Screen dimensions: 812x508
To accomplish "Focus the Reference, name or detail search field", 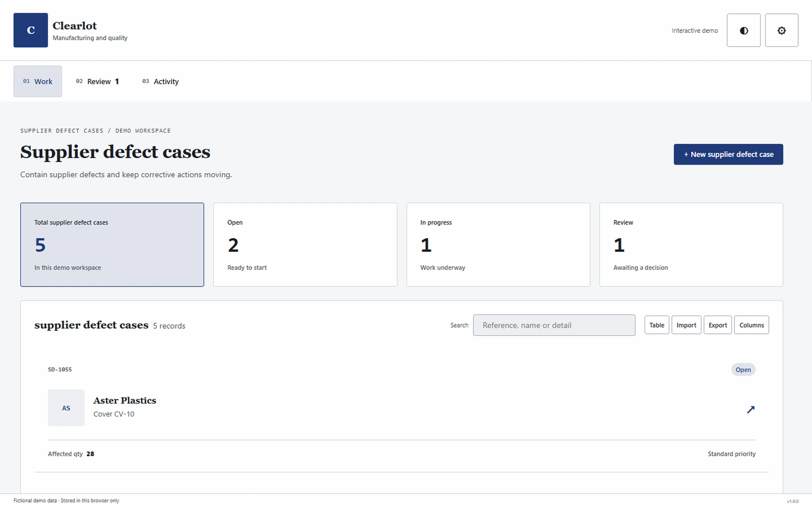I will coord(554,325).
